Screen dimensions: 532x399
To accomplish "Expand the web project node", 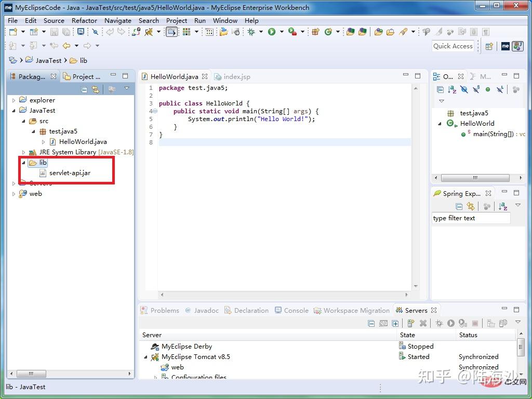I will pos(14,194).
